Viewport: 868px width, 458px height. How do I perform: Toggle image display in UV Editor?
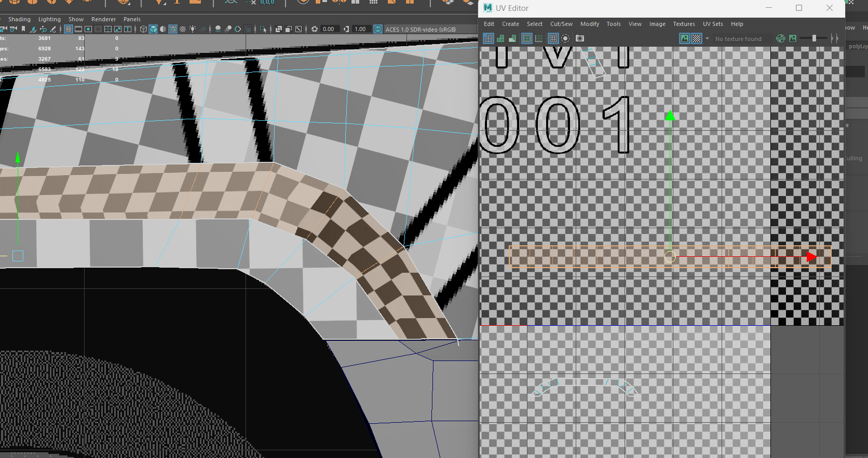tap(685, 38)
